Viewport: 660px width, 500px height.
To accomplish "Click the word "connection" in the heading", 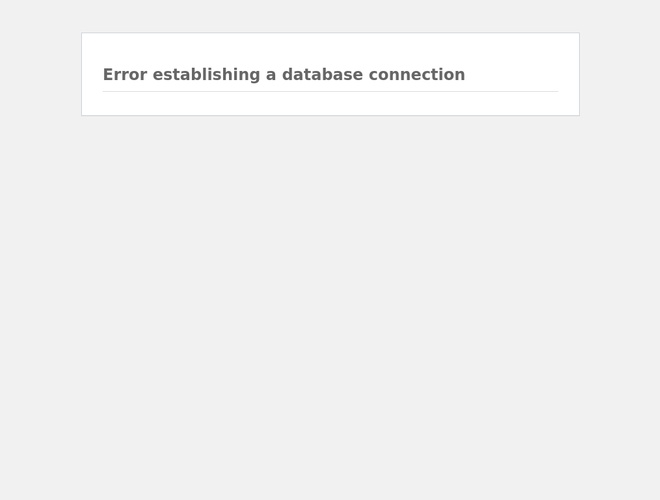I will [417, 74].
